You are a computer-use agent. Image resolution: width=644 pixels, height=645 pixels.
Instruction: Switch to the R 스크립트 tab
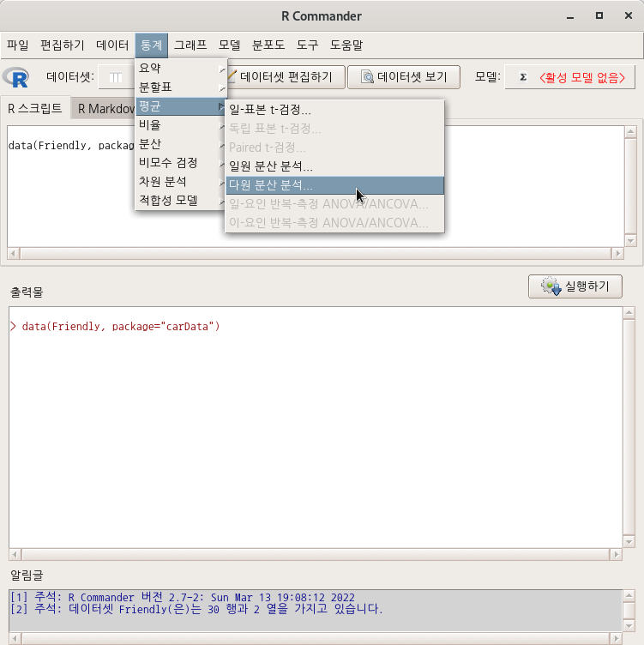[35, 109]
